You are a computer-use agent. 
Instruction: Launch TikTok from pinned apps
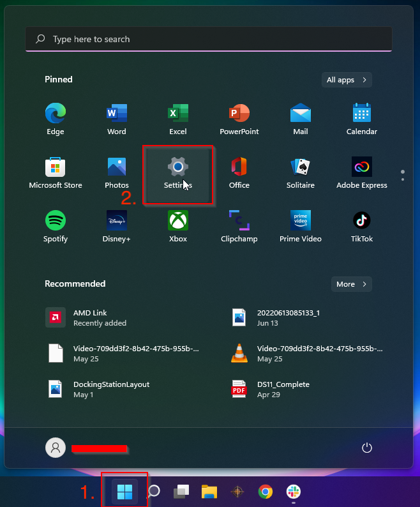362,226
